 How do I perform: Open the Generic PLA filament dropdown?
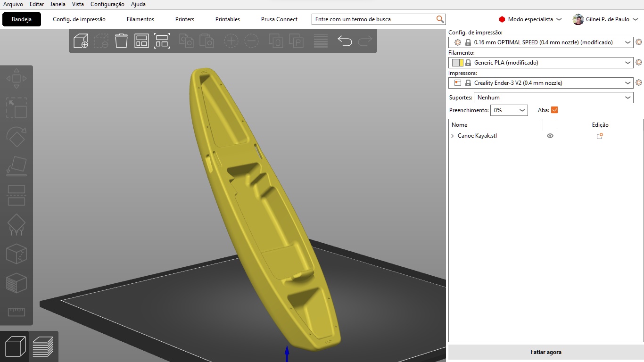click(x=541, y=63)
